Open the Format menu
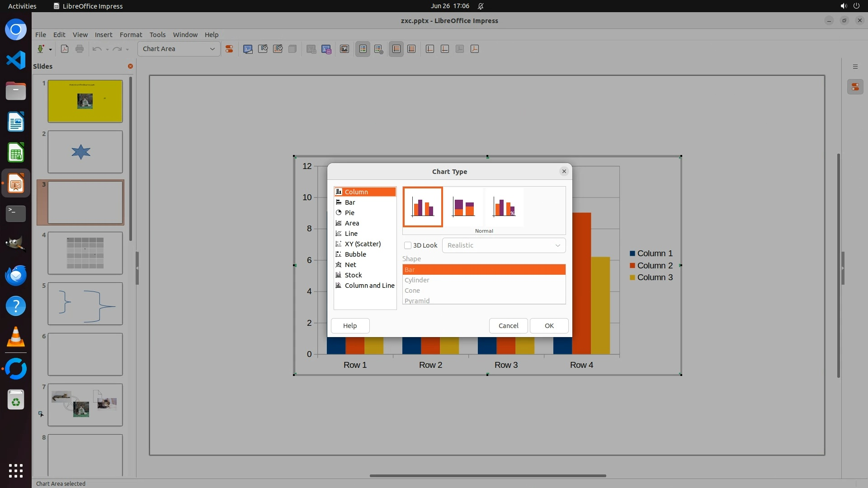 (x=131, y=35)
